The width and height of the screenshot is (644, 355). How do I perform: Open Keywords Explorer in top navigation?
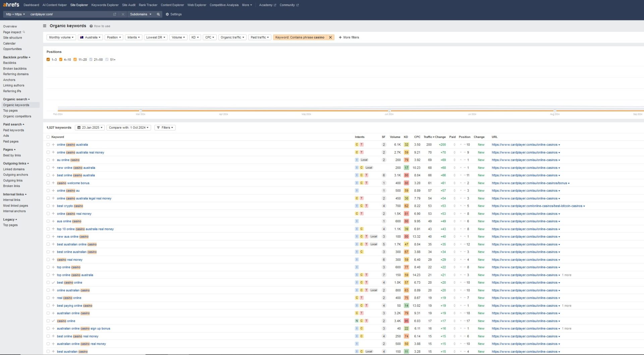105,5
